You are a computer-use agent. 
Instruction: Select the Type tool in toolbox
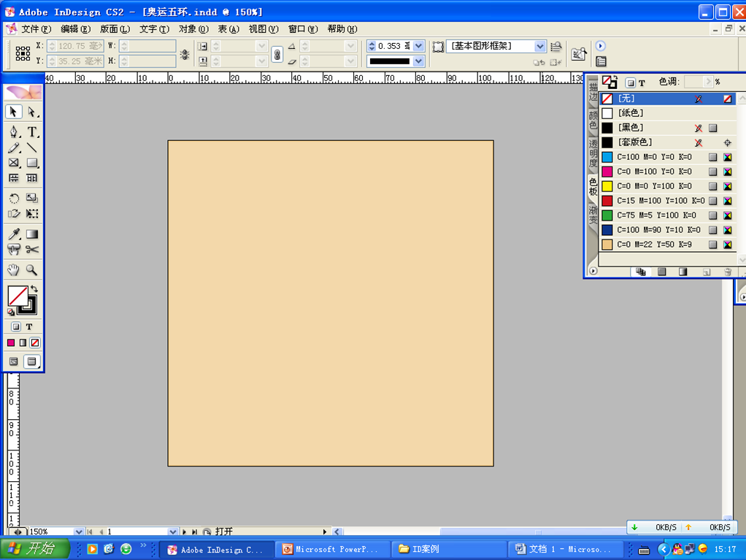(32, 132)
